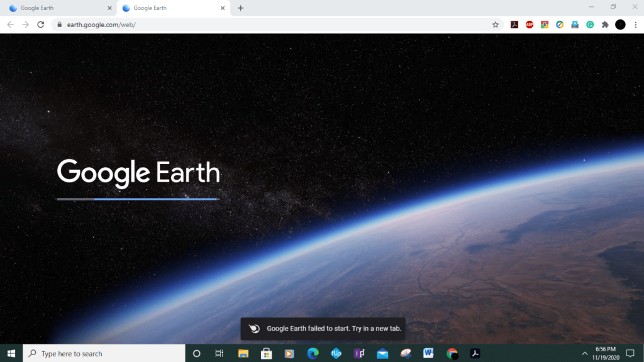
Task: Open the blue letter A extension
Action: point(575,25)
